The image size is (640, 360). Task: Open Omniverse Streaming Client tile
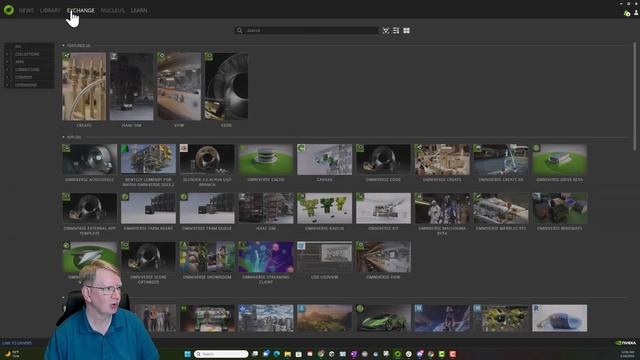pyautogui.click(x=266, y=257)
